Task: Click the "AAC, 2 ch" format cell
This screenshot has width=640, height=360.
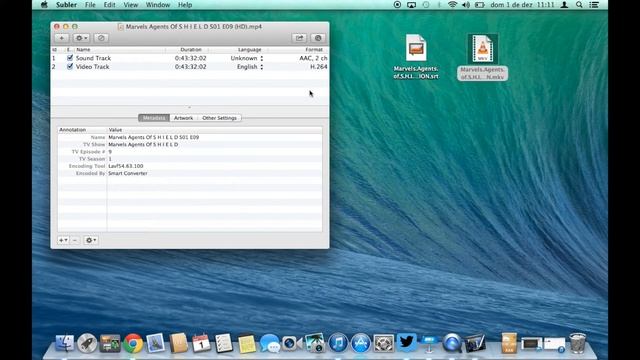Action: click(313, 58)
